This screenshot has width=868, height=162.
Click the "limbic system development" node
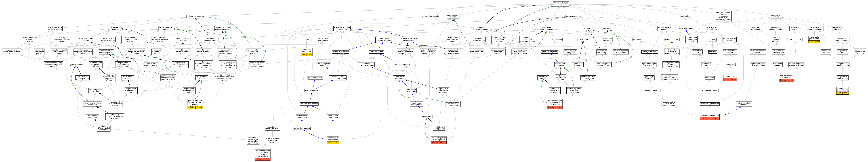click(x=333, y=117)
